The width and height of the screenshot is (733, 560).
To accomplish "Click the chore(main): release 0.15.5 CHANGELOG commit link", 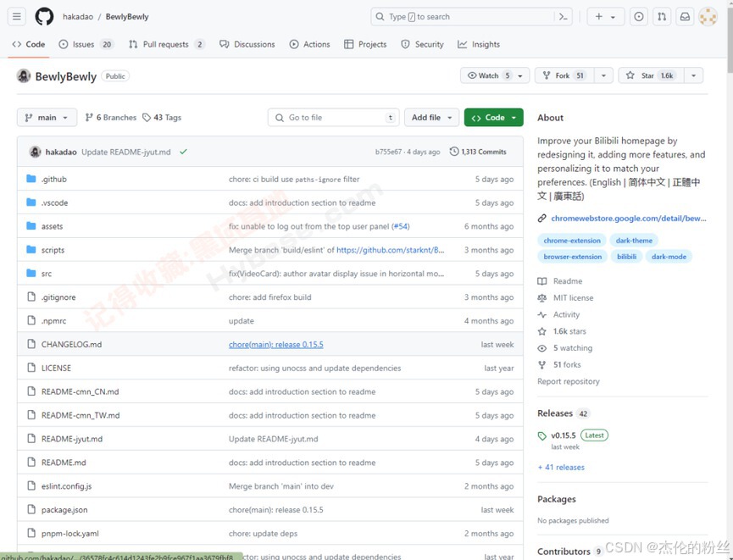I will tap(275, 345).
